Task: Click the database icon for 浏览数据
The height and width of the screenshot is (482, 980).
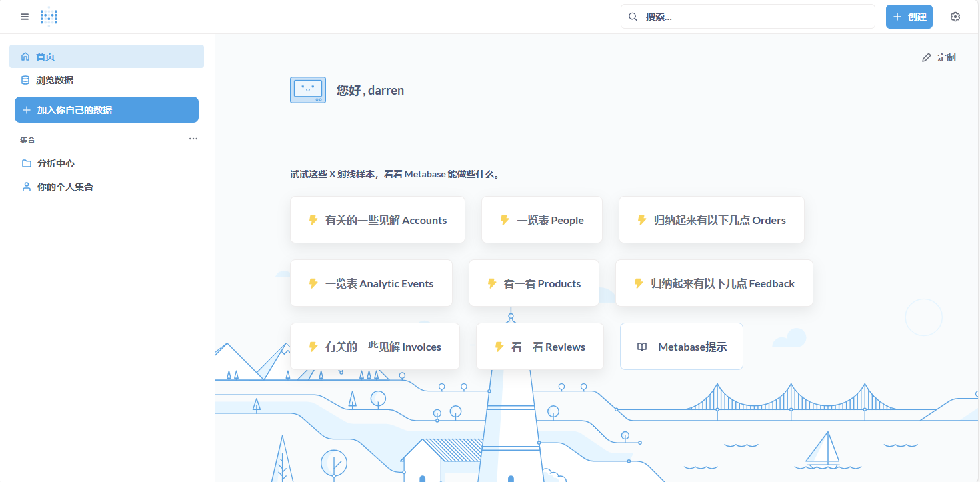Action: click(25, 80)
